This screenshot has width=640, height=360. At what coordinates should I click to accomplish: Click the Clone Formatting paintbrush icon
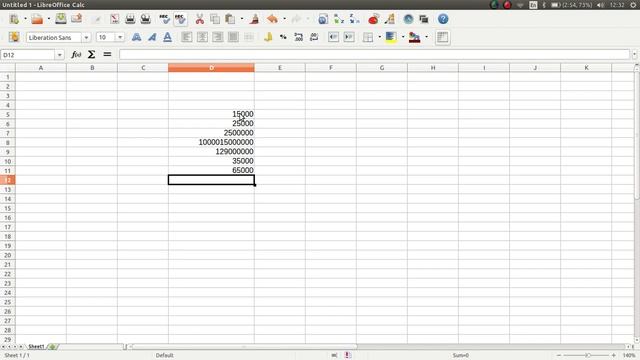click(x=255, y=19)
